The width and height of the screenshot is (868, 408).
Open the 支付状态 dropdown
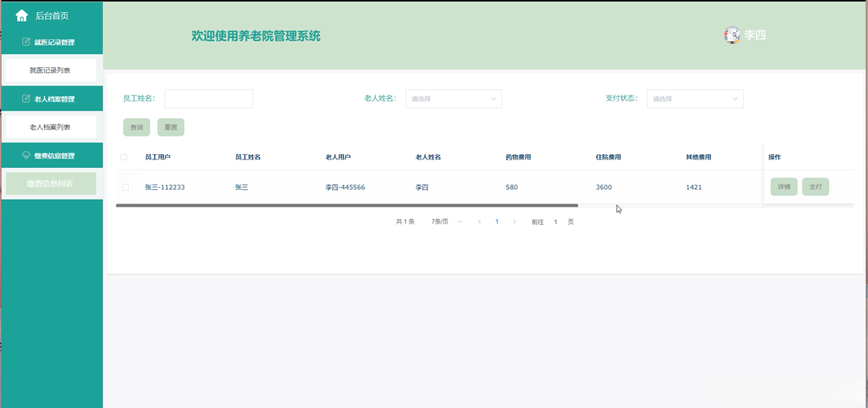click(695, 98)
